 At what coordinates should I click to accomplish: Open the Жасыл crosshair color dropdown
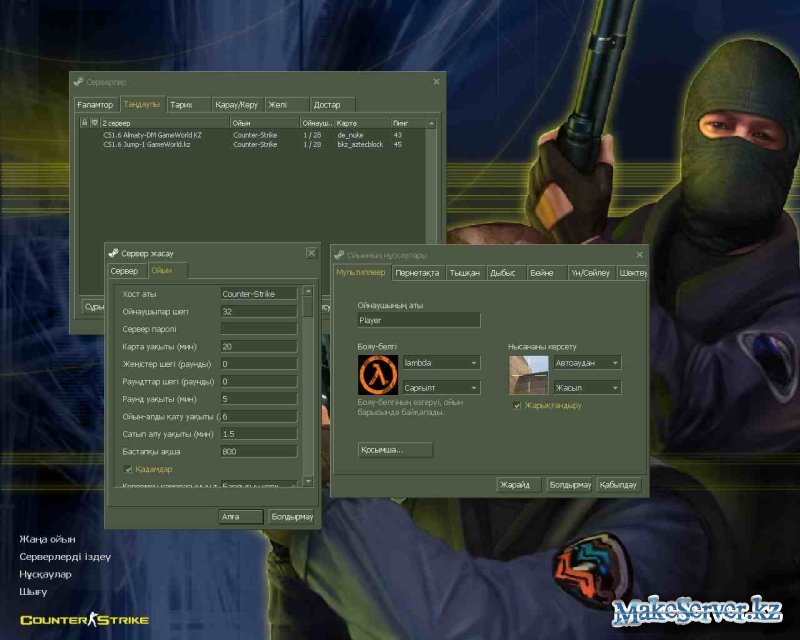pyautogui.click(x=588, y=388)
